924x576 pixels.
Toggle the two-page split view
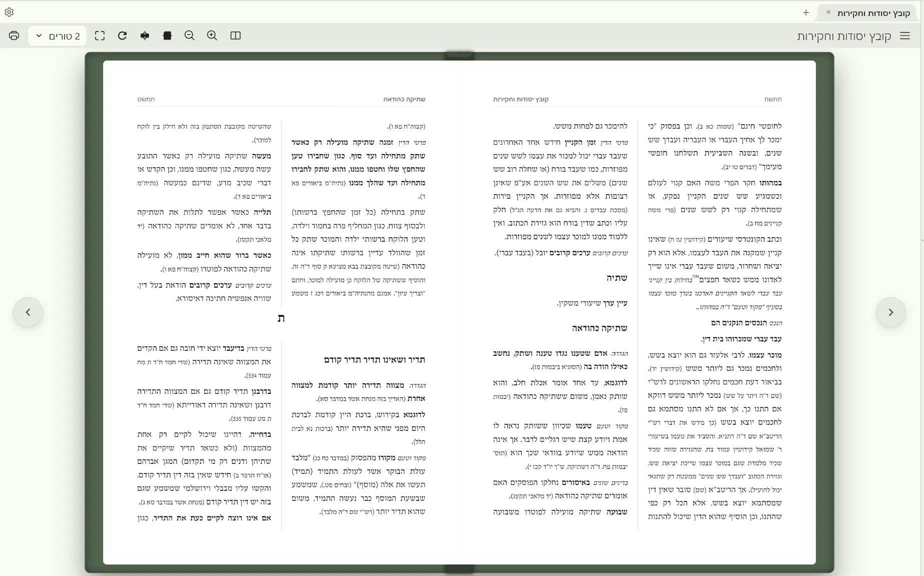[x=236, y=36]
